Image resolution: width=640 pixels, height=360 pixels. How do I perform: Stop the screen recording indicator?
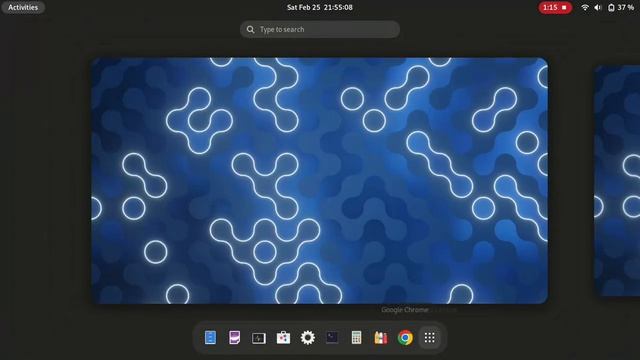pyautogui.click(x=555, y=7)
